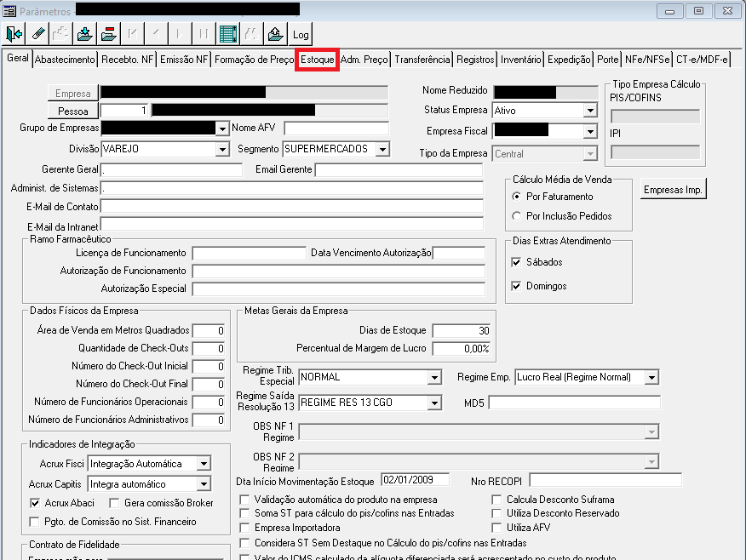Switch to the Estoque tab
The image size is (746, 560).
318,60
